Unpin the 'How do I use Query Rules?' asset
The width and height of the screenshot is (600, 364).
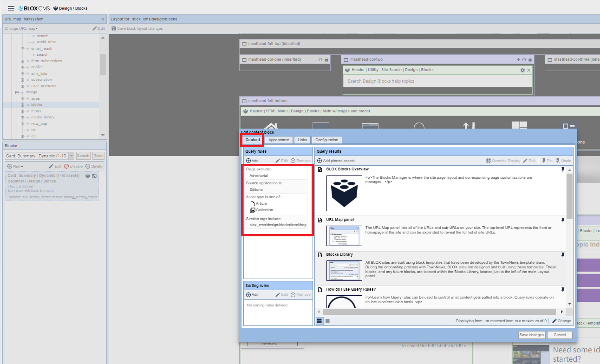pyautogui.click(x=563, y=289)
